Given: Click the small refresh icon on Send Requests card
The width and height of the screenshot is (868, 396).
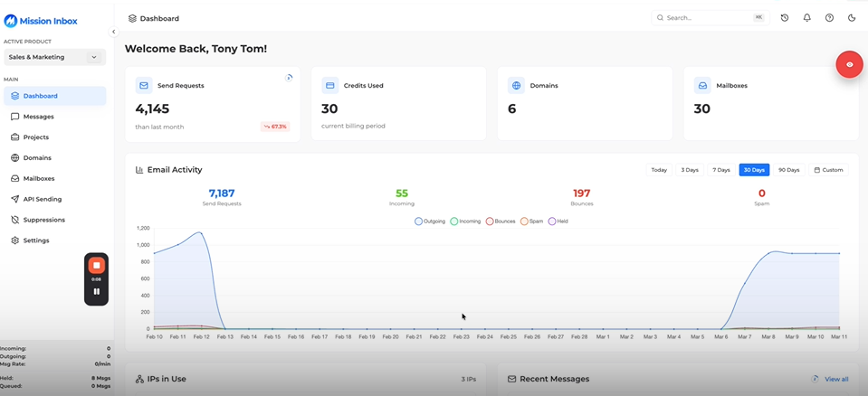Looking at the screenshot, I should coord(289,78).
